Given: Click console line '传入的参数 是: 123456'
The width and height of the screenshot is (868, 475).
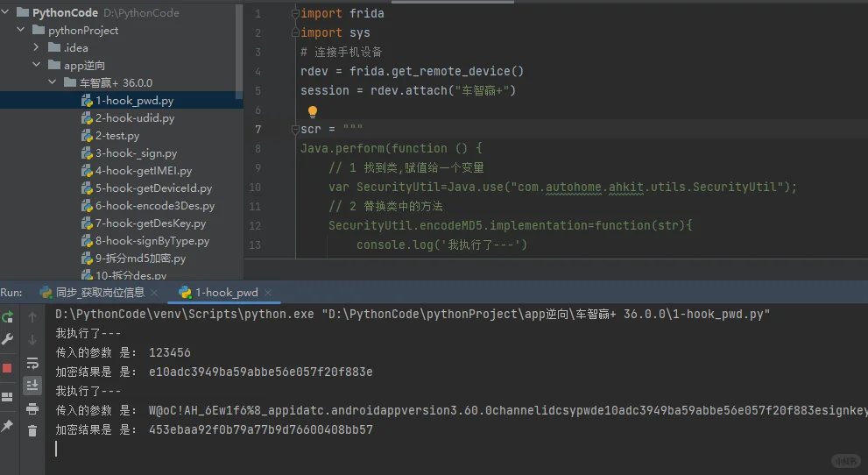Looking at the screenshot, I should click(x=123, y=352).
